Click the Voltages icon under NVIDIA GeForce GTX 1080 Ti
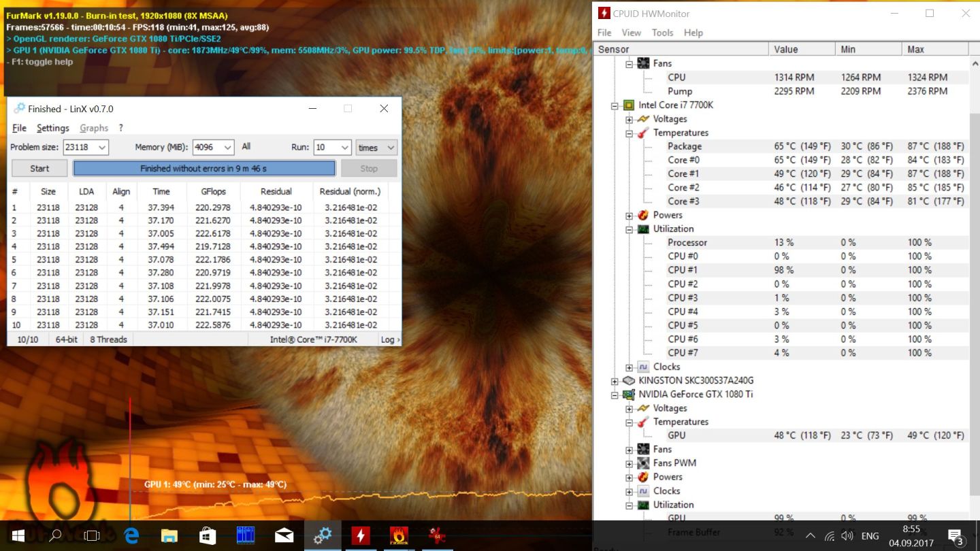The image size is (980, 551). [643, 408]
